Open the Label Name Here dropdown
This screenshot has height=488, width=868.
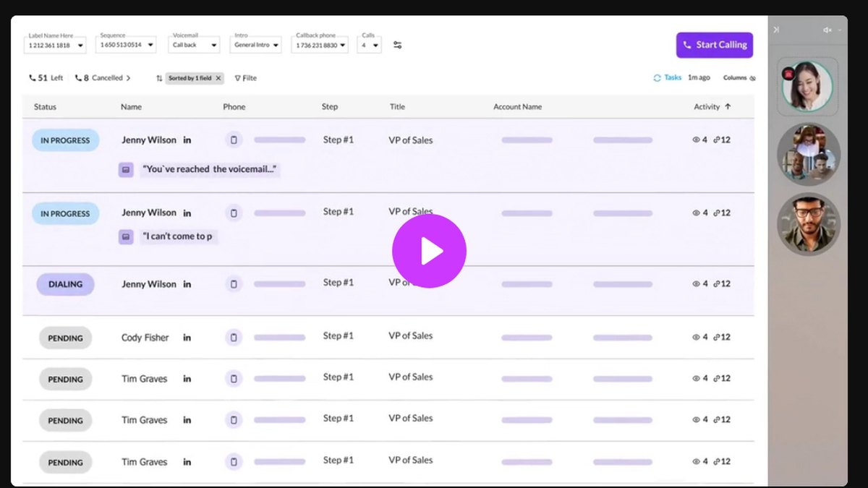[x=55, y=45]
